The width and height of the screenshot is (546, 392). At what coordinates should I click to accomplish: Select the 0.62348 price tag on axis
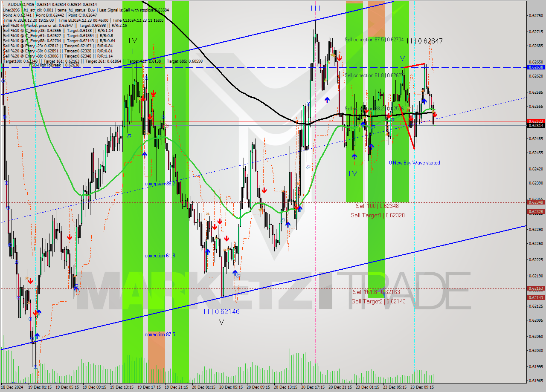[536, 202]
